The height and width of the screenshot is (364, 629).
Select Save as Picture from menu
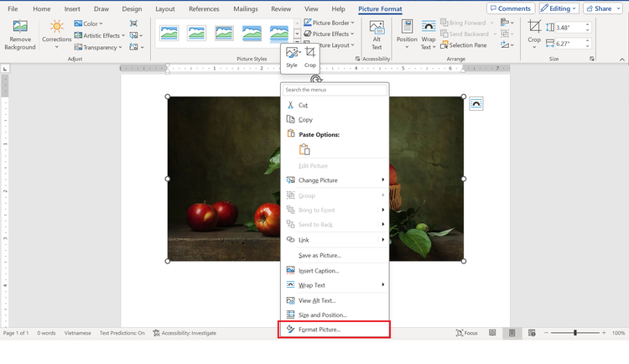tap(335, 255)
